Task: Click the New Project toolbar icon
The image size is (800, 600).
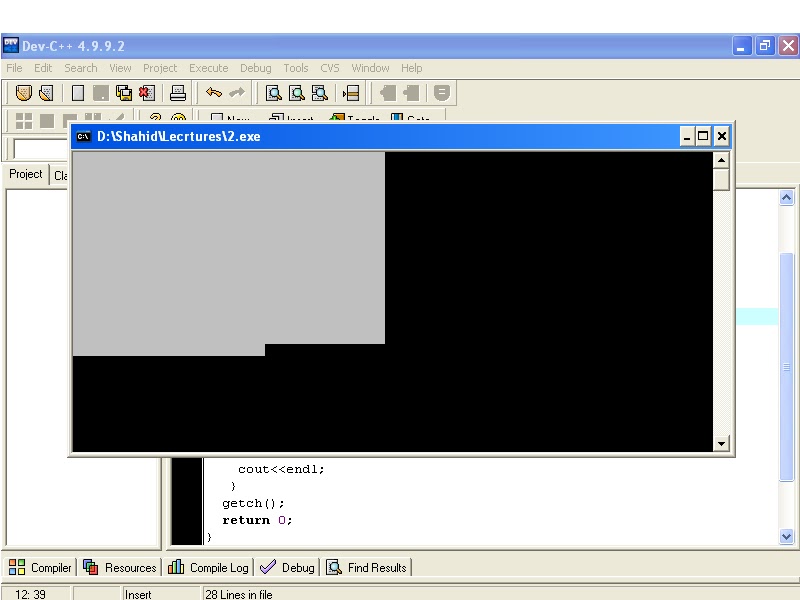Action: pos(24,93)
